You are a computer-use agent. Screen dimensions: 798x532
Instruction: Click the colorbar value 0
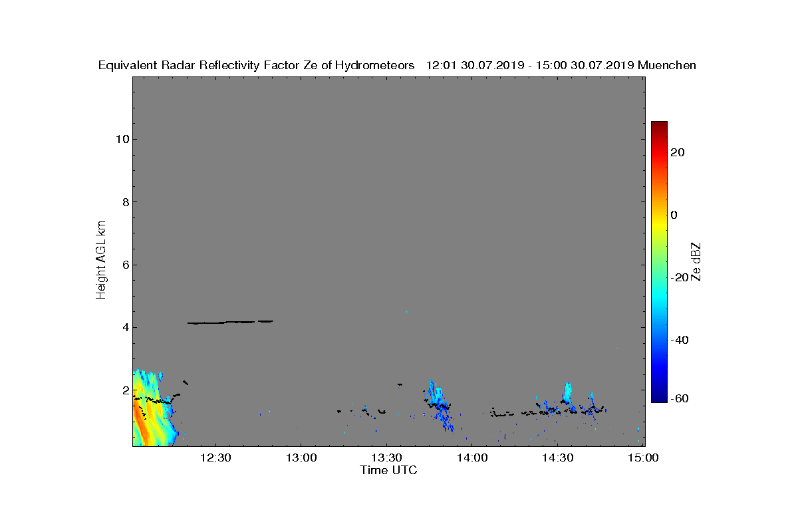coord(674,215)
